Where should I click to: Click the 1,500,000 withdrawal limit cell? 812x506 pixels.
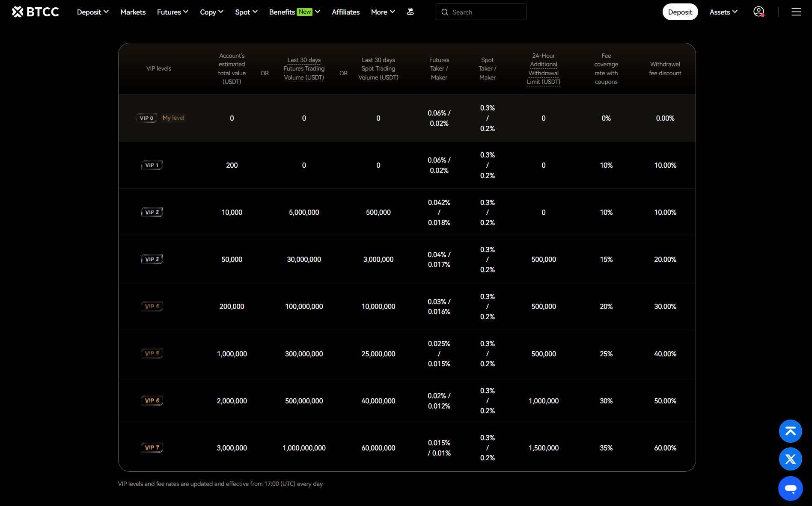tap(544, 448)
